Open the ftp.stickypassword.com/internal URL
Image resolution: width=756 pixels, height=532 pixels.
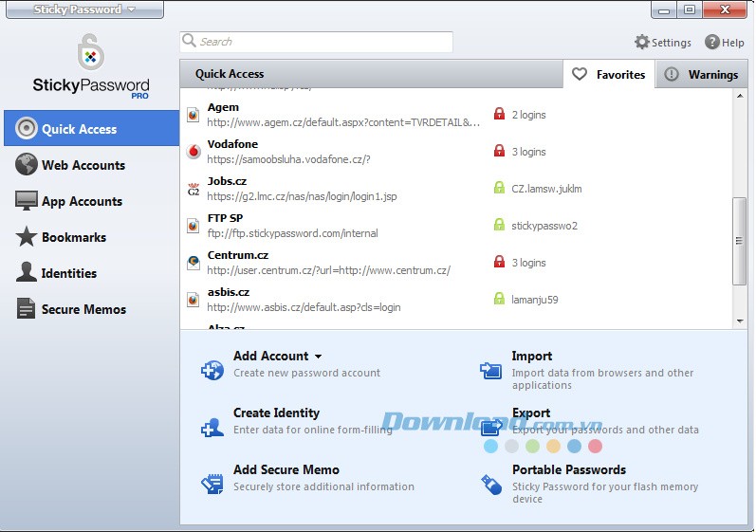(x=293, y=233)
